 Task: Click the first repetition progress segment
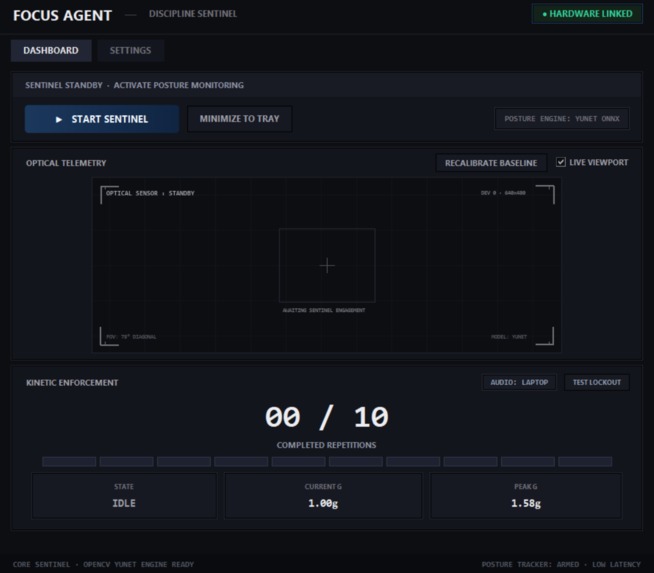pyautogui.click(x=69, y=462)
